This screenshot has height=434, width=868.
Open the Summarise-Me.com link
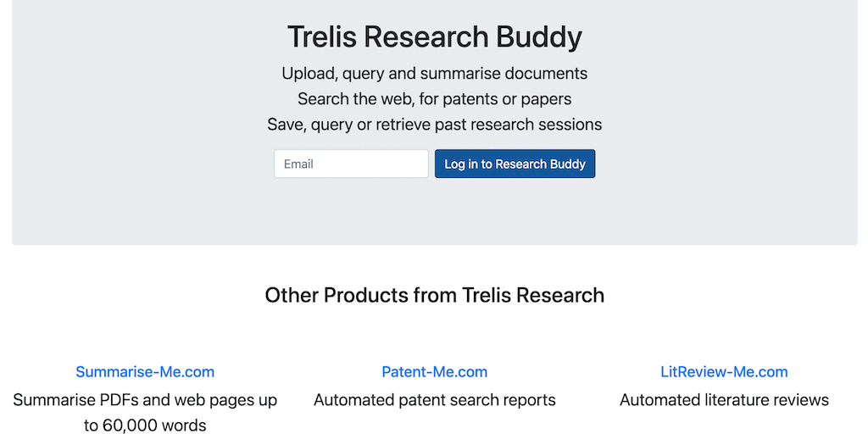click(x=145, y=371)
